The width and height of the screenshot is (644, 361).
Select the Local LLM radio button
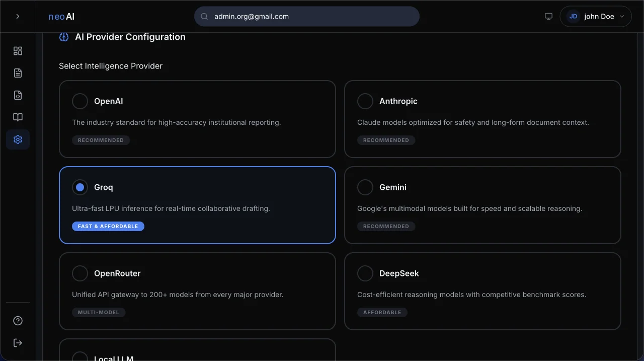[80, 356]
